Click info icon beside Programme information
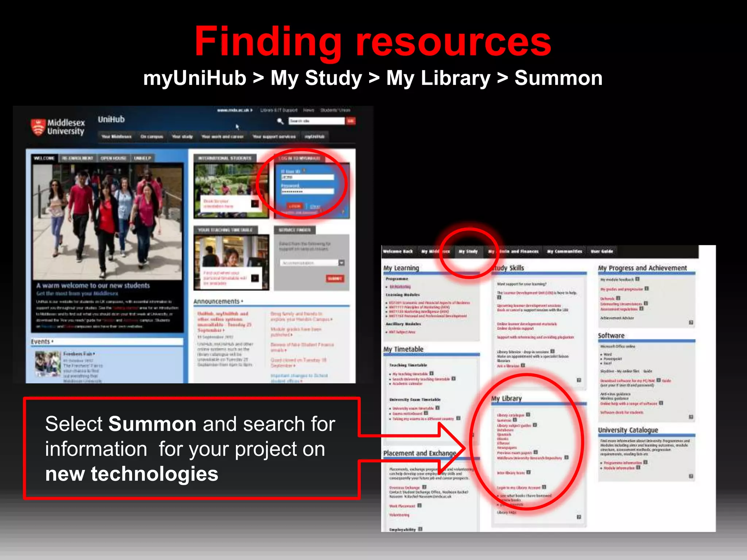The width and height of the screenshot is (747, 560). coord(645,462)
